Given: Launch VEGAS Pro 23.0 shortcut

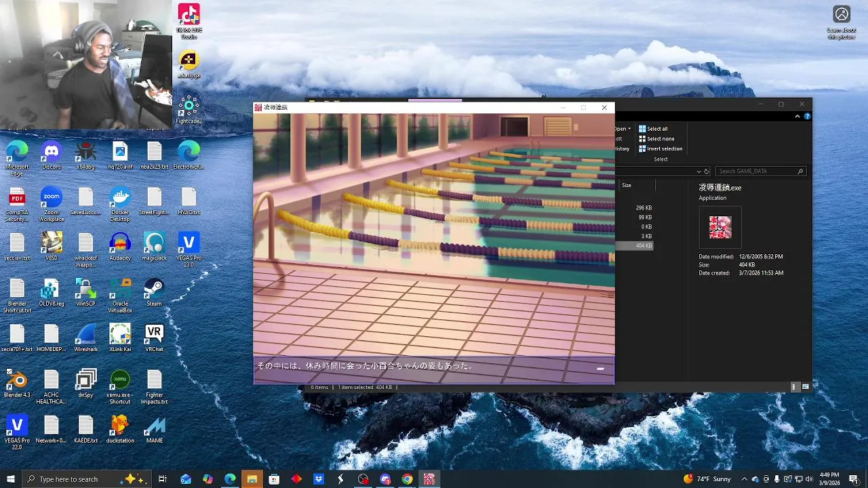Looking at the screenshot, I should click(x=189, y=249).
